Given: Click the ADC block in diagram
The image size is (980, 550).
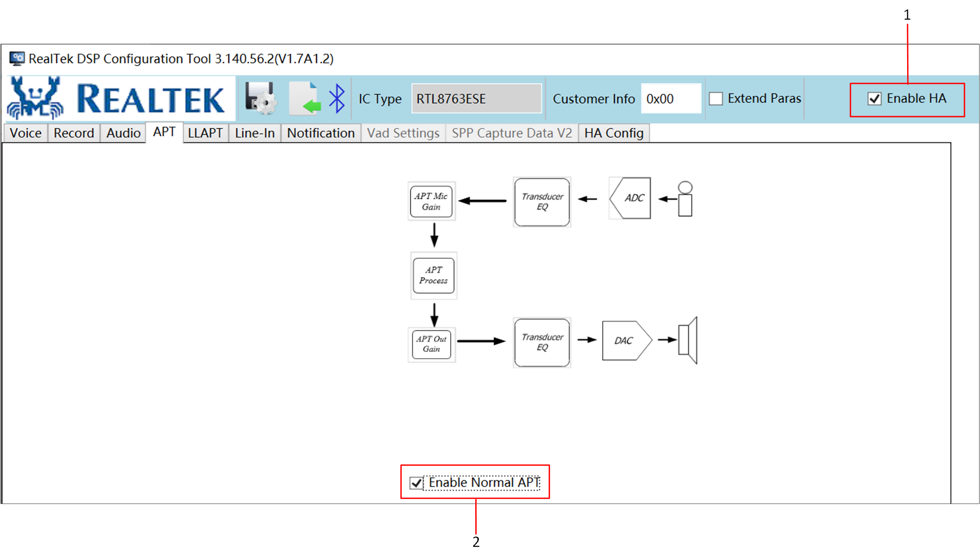Looking at the screenshot, I should (x=630, y=198).
